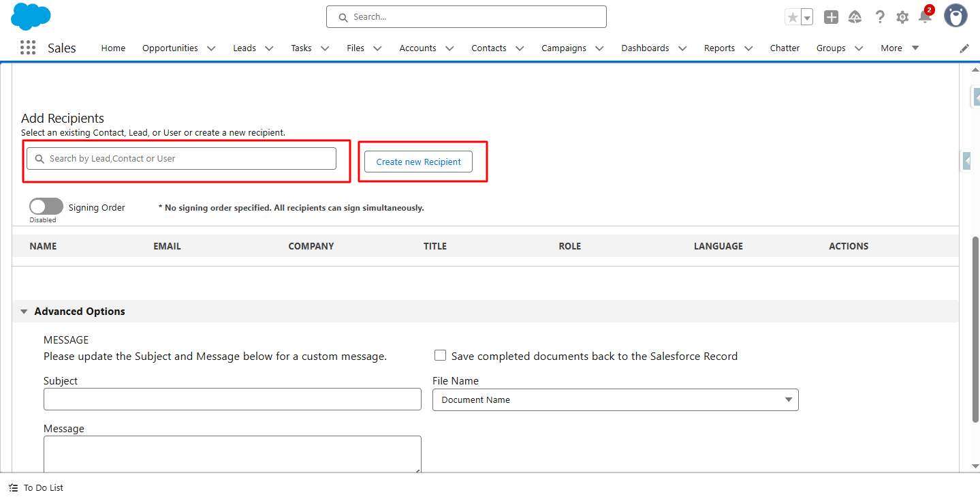Screen dimensions: 980x499
Task: Edit navigation bar with pencil icon
Action: 964,48
